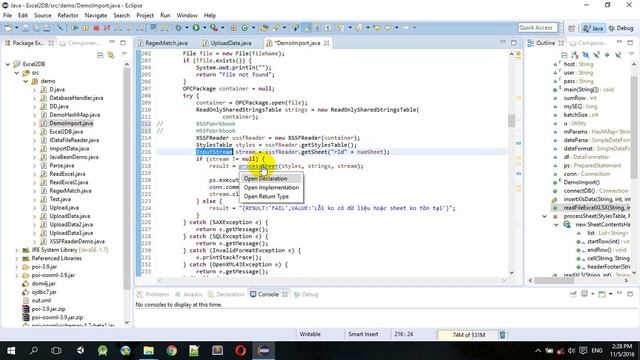Viewport: 640px width, 360px height.
Task: Click the Debug bug icon
Action: (178, 28)
